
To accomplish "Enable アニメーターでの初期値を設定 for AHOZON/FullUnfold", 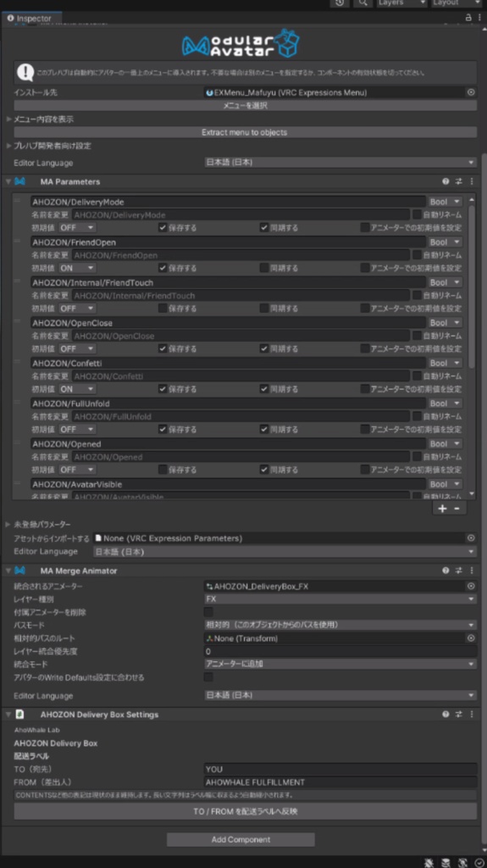I will coord(365,429).
